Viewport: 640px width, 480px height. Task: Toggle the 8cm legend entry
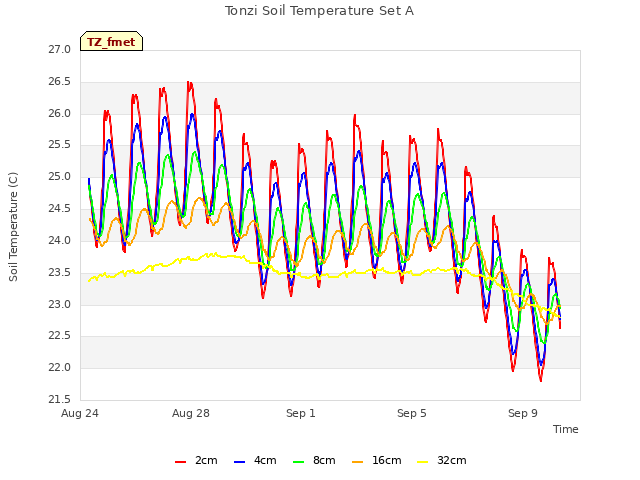[x=315, y=460]
